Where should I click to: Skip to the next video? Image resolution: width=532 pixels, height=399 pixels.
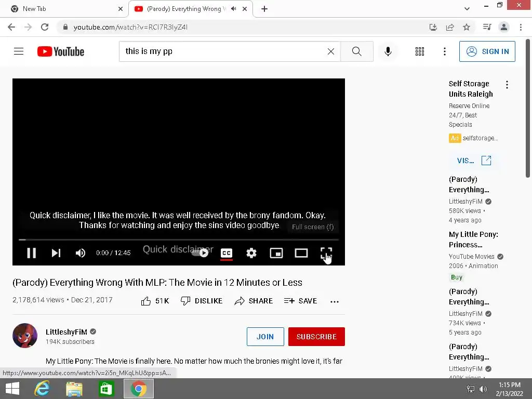[x=56, y=253]
